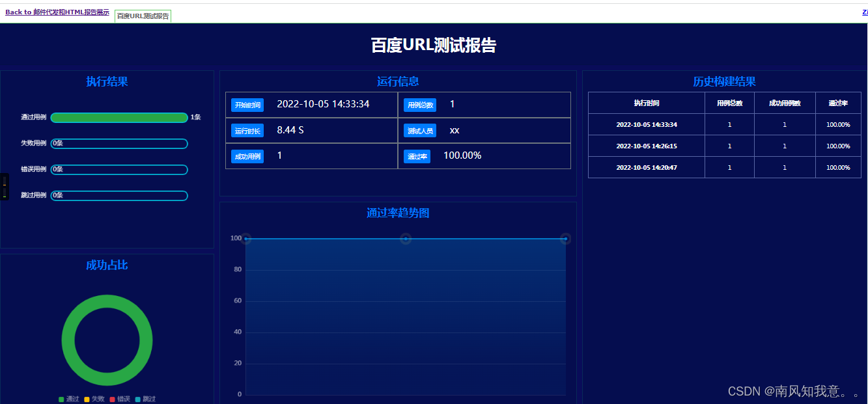Click the green 通过用例 progress bar
The height and width of the screenshot is (404, 868).
click(119, 118)
